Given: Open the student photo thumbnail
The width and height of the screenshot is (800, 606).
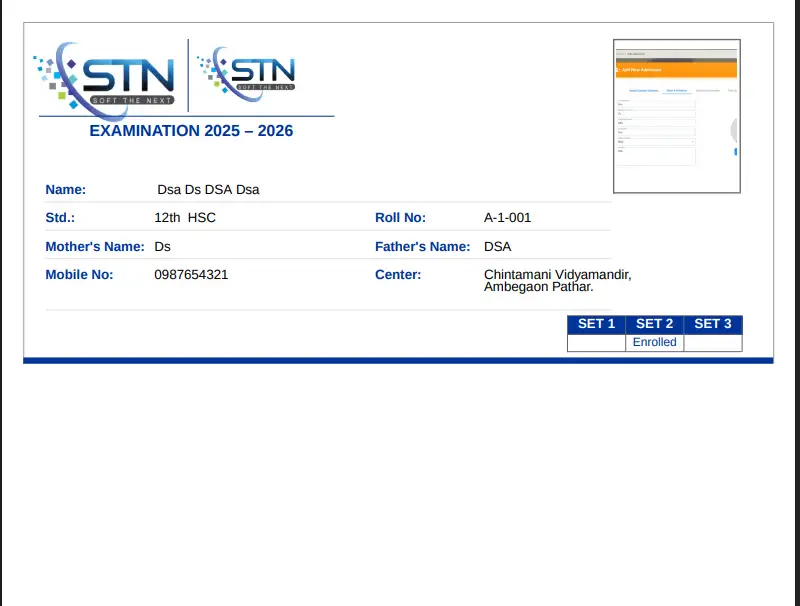Looking at the screenshot, I should click(676, 116).
